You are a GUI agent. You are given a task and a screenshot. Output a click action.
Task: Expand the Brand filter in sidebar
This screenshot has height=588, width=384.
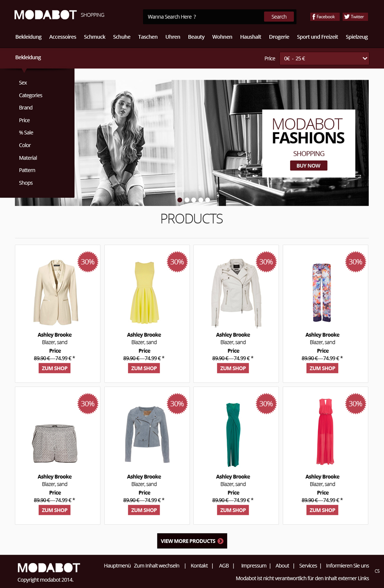pos(26,107)
